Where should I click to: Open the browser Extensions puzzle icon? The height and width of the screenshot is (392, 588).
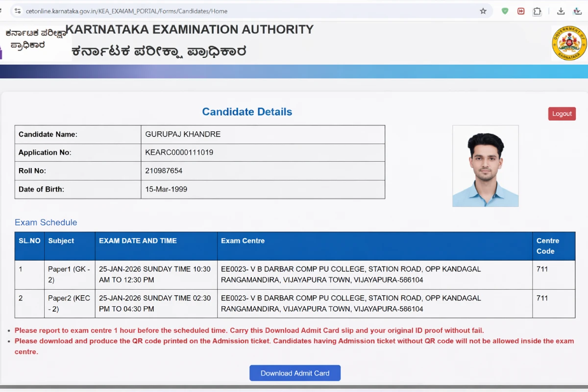click(537, 11)
